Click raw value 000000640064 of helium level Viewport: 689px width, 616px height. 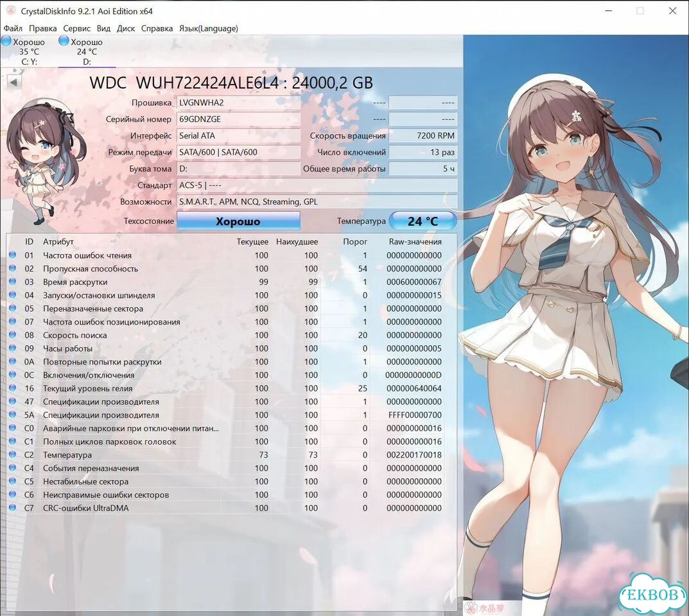pos(414,389)
